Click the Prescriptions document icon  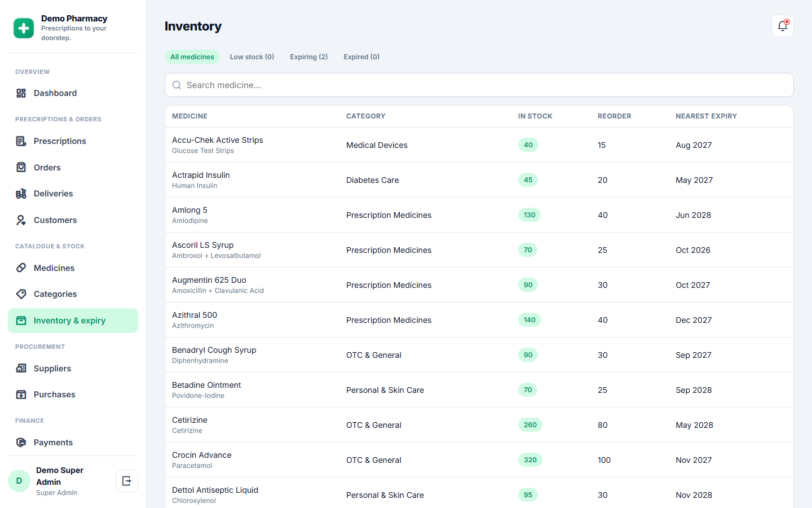pos(21,141)
